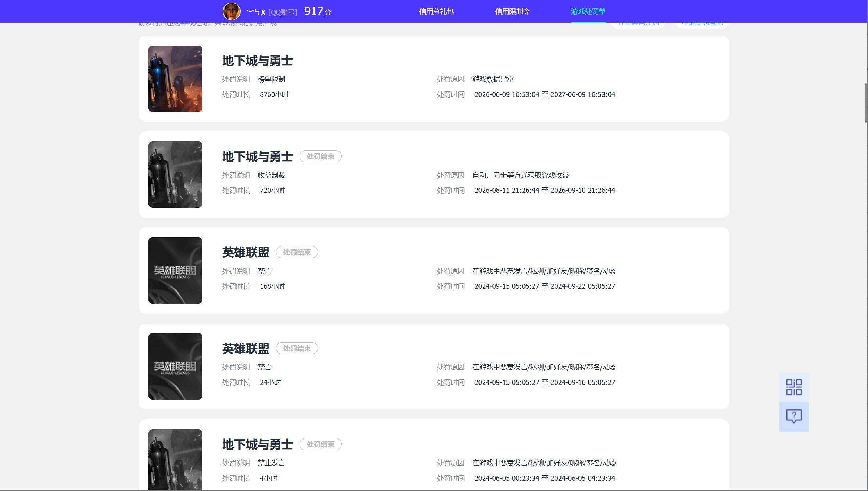Click the 榜单限制 penalty description
Screen dimensions: 868x491
pyautogui.click(x=271, y=79)
